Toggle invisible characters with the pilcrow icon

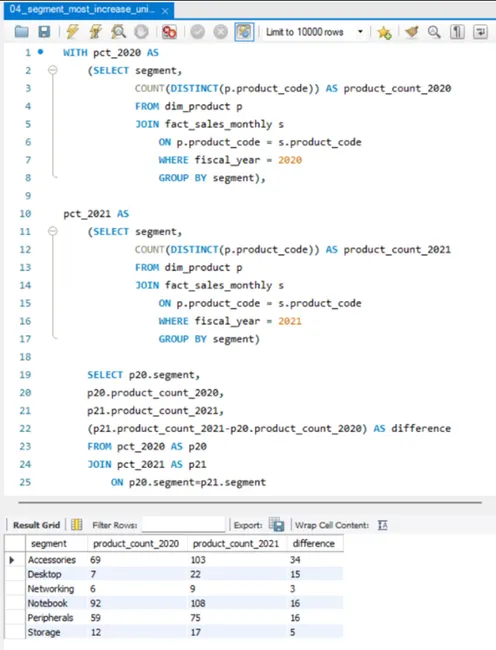(x=457, y=32)
